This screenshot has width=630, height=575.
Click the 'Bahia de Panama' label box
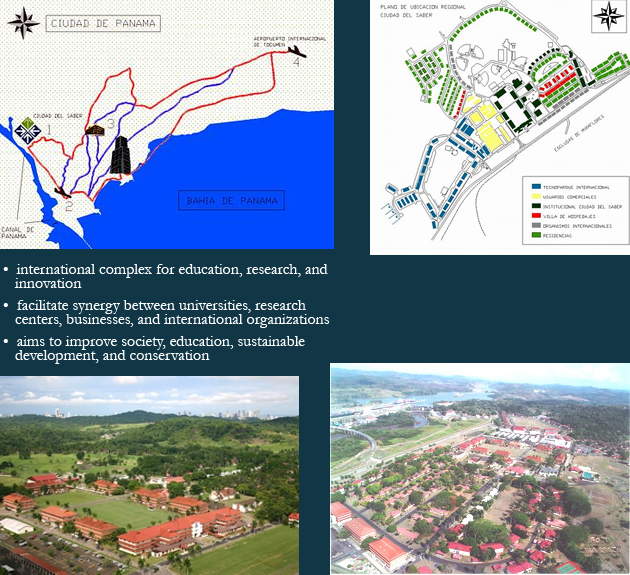point(230,201)
